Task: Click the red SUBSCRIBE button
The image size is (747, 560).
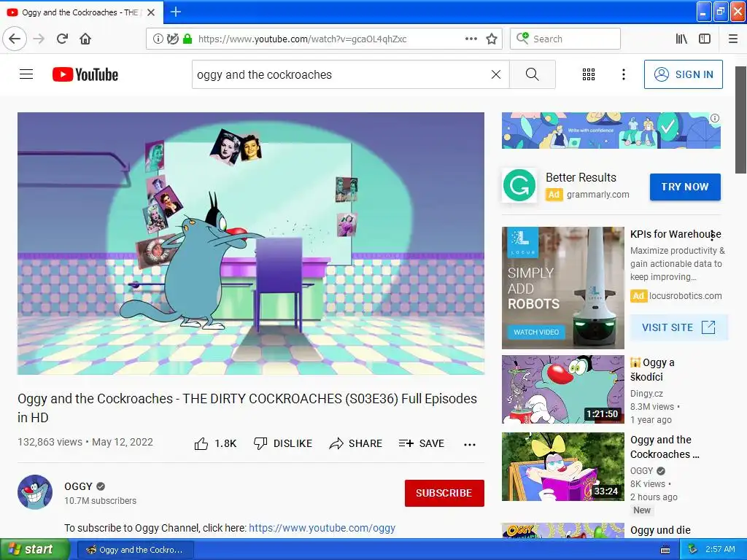Action: pyautogui.click(x=444, y=493)
